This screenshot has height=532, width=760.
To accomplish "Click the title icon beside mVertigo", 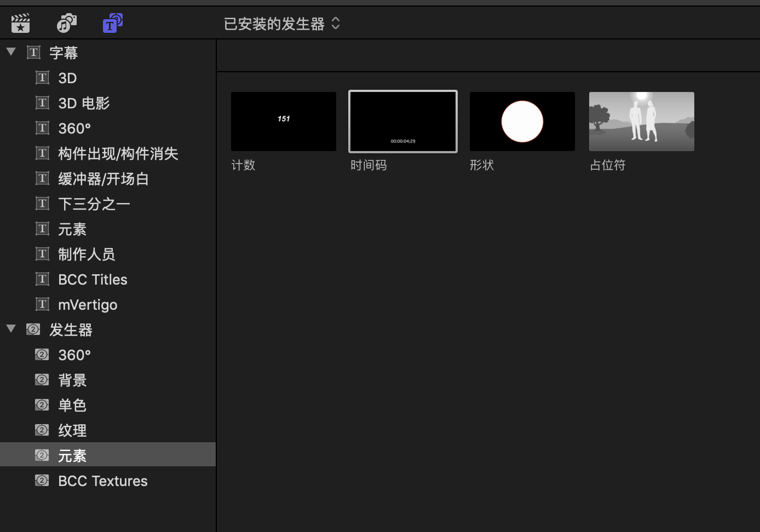I will click(x=42, y=304).
